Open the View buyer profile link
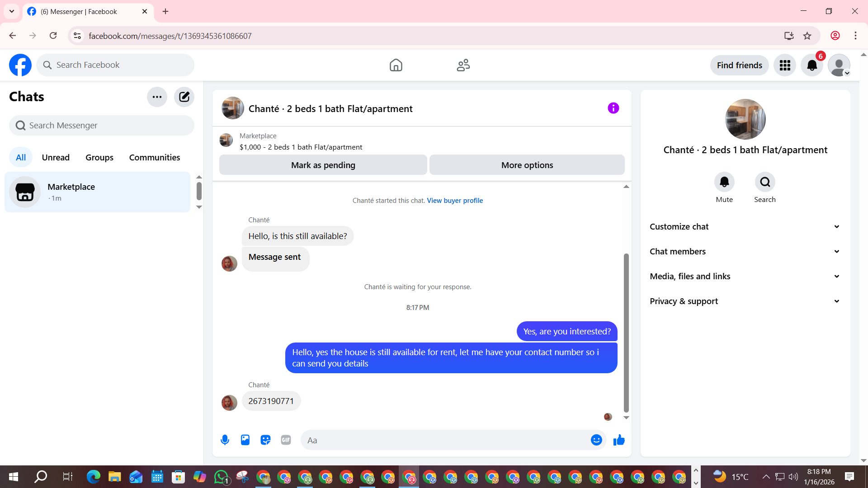Viewport: 868px width, 488px height. [x=455, y=201]
